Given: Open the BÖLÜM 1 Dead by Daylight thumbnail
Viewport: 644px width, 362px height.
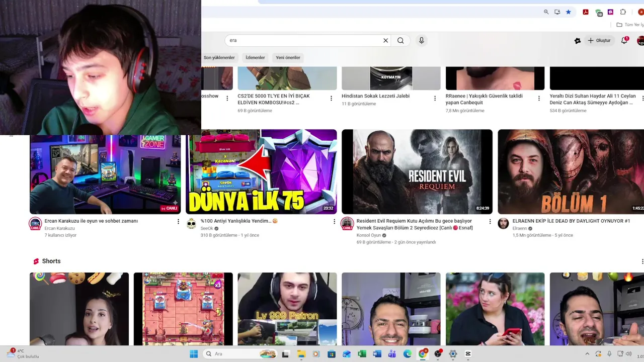Looking at the screenshot, I should coord(571,172).
